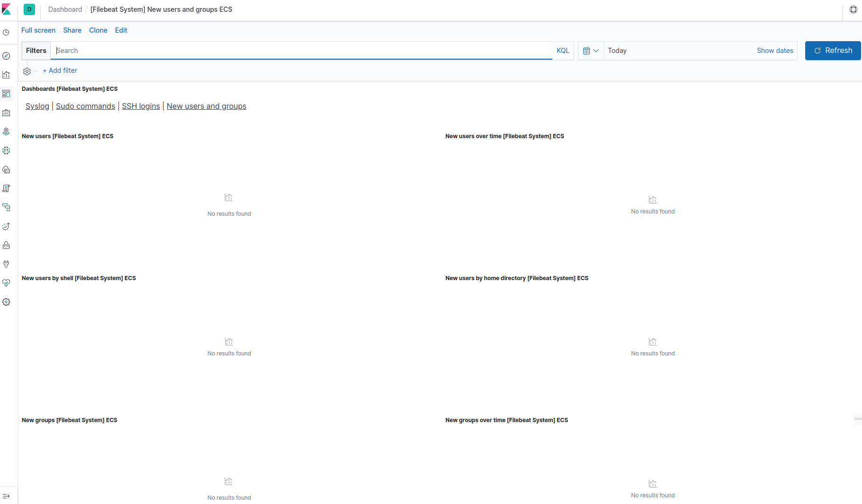Open APM from the sidebar
The height and width of the screenshot is (504, 862).
click(6, 207)
